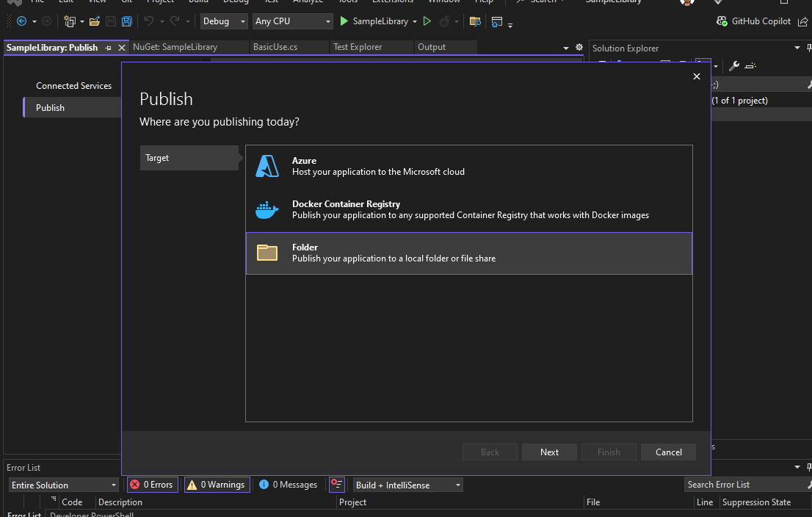The height and width of the screenshot is (517, 812).
Task: Select the Connected Services side item
Action: coord(73,85)
